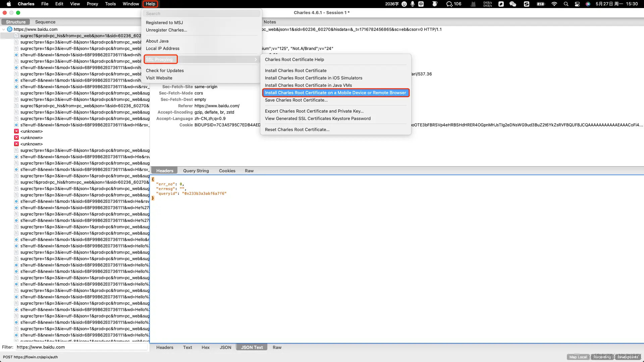644x362 pixels.
Task: Open the View menu
Action: (x=75, y=4)
